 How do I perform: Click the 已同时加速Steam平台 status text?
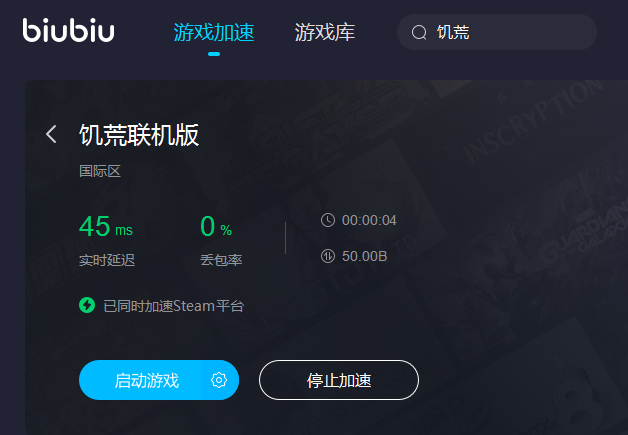click(173, 306)
